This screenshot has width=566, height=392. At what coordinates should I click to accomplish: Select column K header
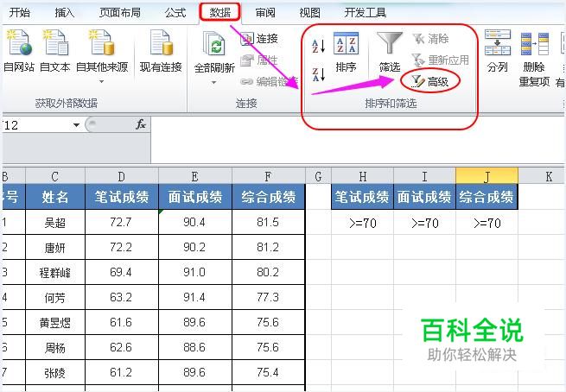click(x=542, y=176)
